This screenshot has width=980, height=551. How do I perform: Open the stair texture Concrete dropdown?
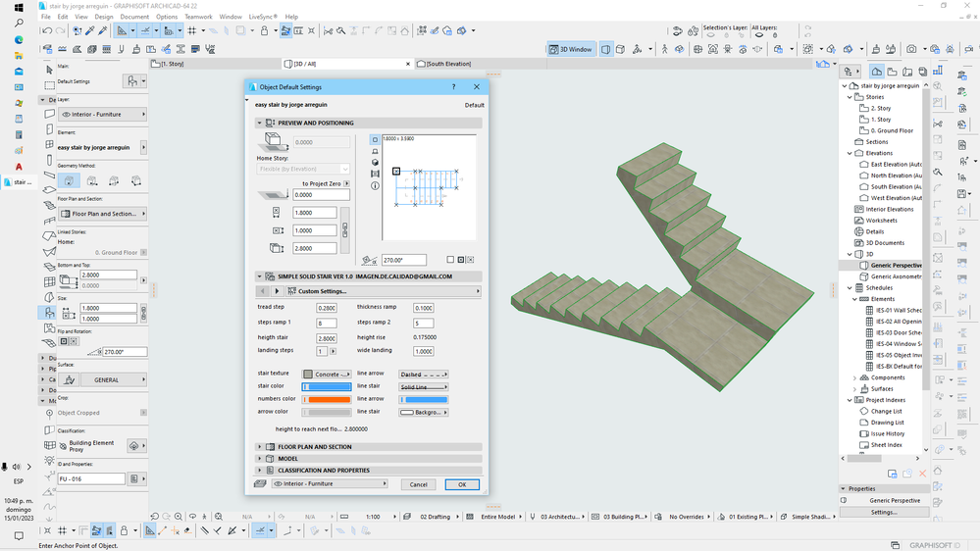pos(327,374)
